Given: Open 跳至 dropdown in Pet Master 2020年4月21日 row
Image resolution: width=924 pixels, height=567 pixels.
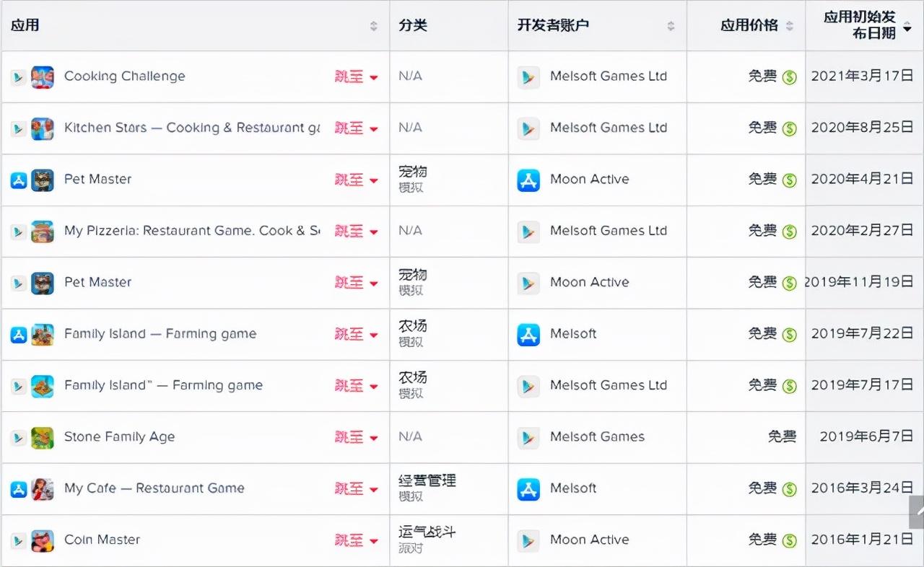Looking at the screenshot, I should (x=357, y=180).
